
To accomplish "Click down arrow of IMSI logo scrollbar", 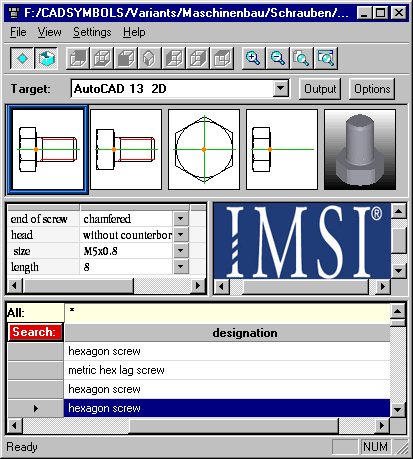I will click(399, 271).
